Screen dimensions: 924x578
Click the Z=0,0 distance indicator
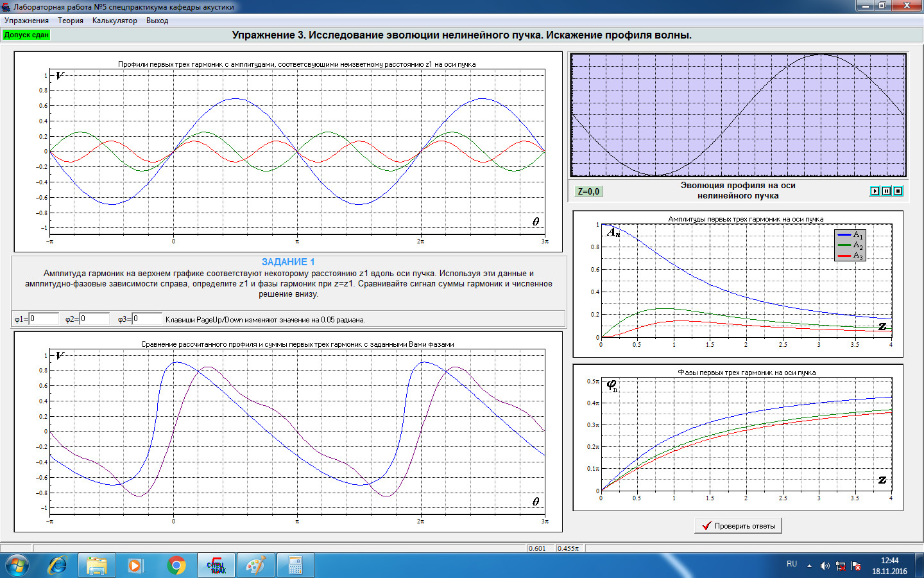click(x=588, y=191)
